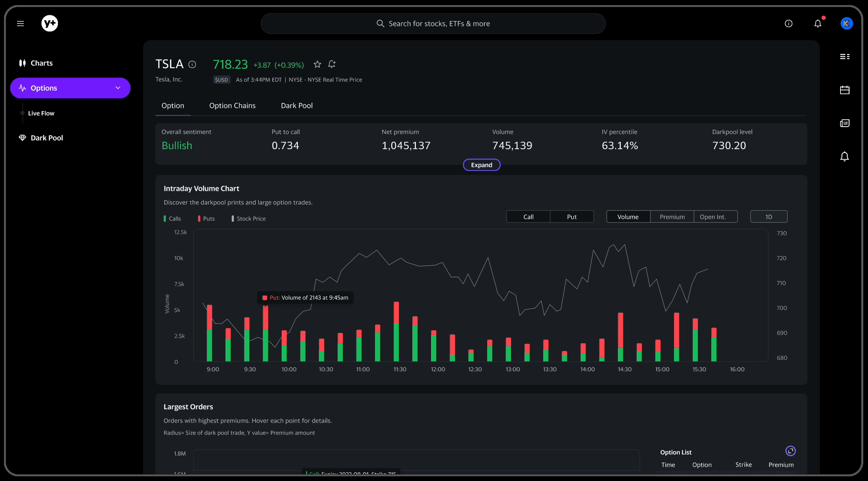Click the TSLA info icon
This screenshot has width=868, height=481.
tap(192, 64)
